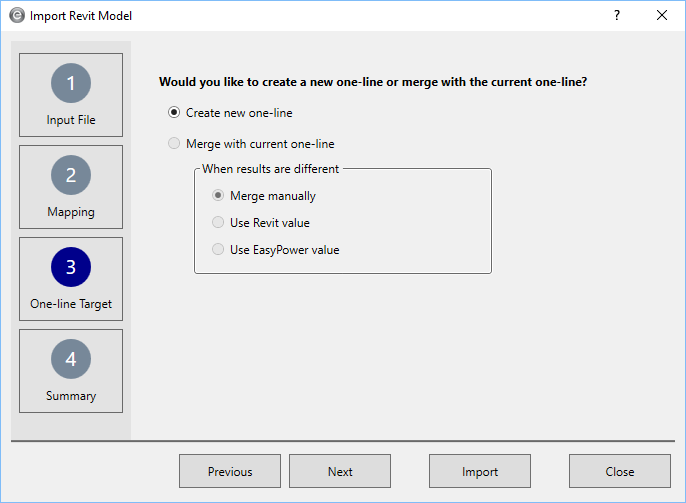The height and width of the screenshot is (503, 686).
Task: Pick the Use Revit value option
Action: [x=218, y=223]
